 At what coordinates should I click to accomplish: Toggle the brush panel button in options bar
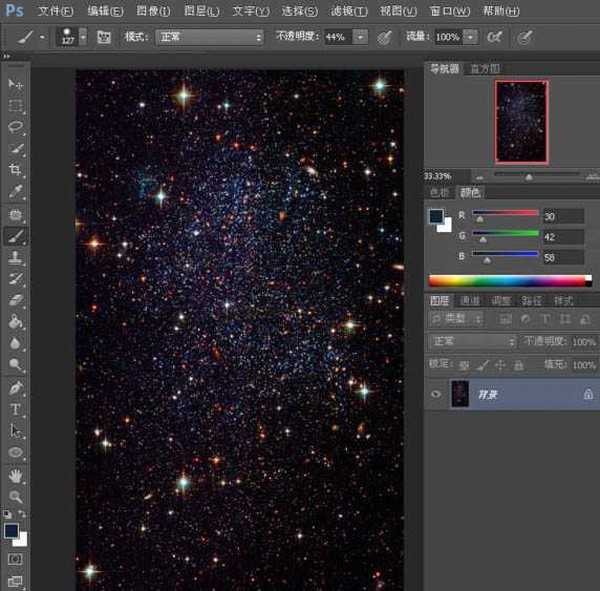coord(103,37)
